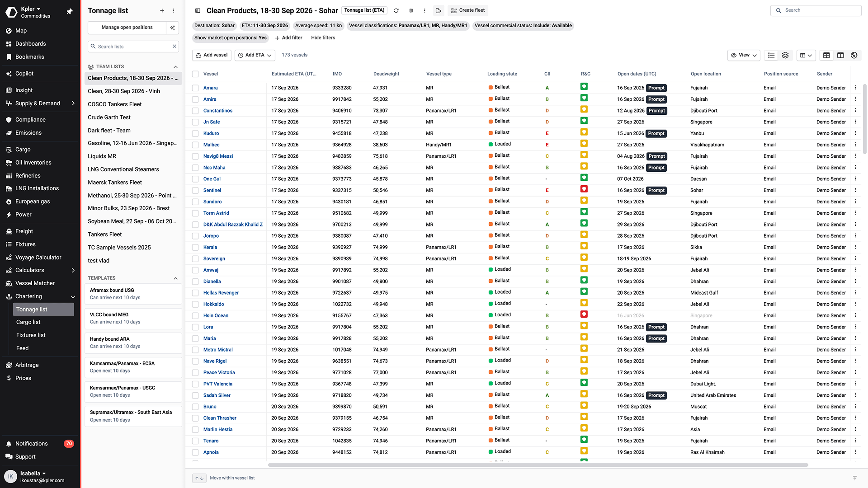The height and width of the screenshot is (488, 868).
Task: Select all vessels with header checkbox
Action: point(195,74)
